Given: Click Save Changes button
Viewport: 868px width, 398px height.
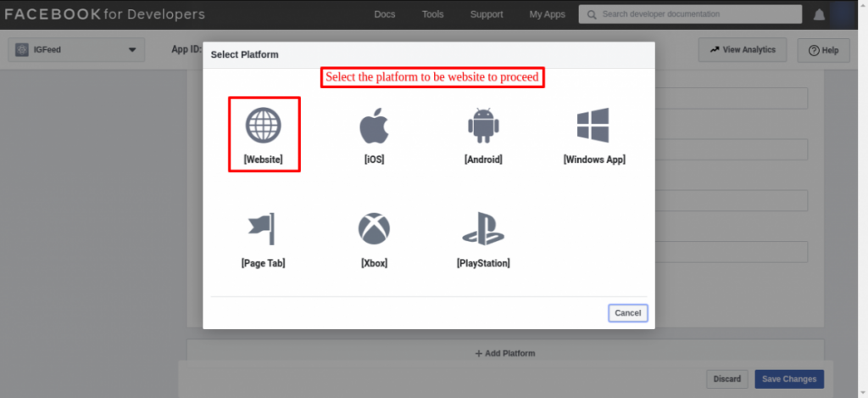Looking at the screenshot, I should [x=789, y=379].
